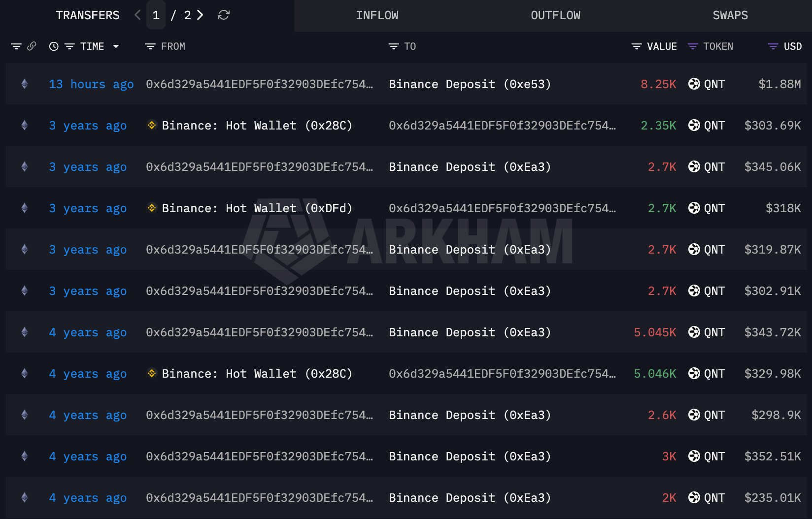The width and height of the screenshot is (812, 519).
Task: Open Binance: Hot Wallet (0xDFd) entity
Action: (x=257, y=208)
